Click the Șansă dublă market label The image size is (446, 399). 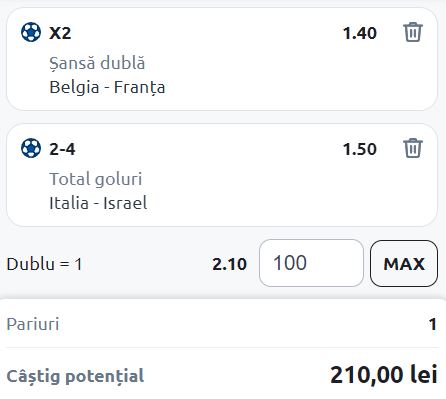point(97,63)
